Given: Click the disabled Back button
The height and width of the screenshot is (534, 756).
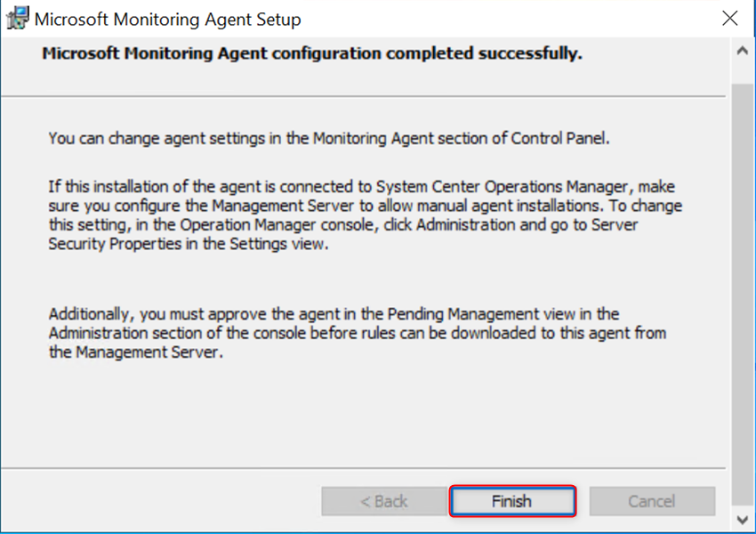Looking at the screenshot, I should pyautogui.click(x=382, y=500).
